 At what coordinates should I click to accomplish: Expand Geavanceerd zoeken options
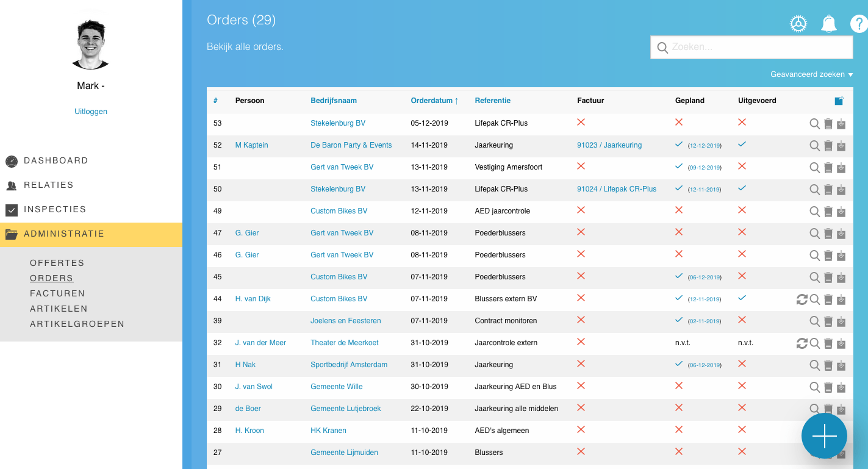(x=811, y=74)
